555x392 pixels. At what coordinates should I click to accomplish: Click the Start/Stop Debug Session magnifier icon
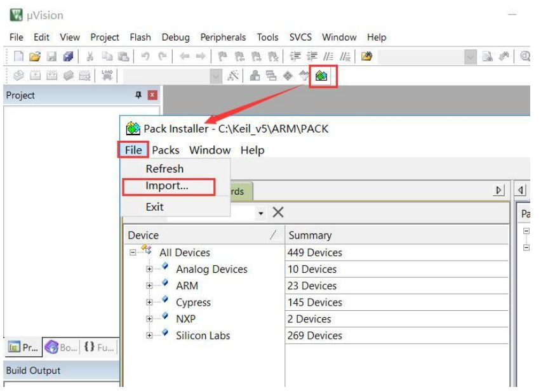point(525,56)
